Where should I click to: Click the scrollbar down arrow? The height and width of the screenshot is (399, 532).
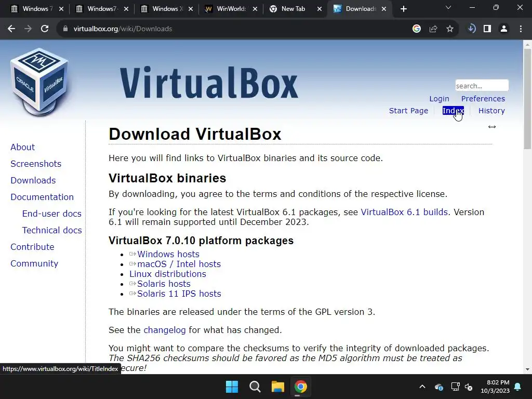(527, 369)
